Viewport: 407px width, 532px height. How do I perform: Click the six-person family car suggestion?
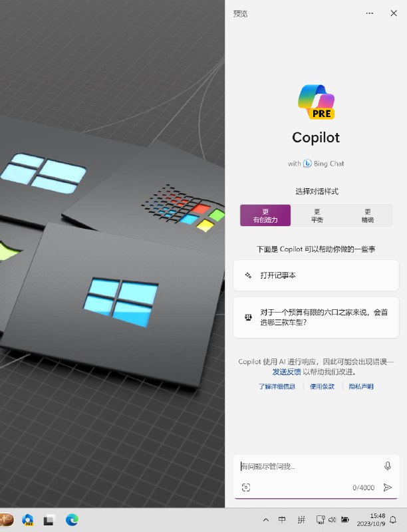click(x=316, y=317)
